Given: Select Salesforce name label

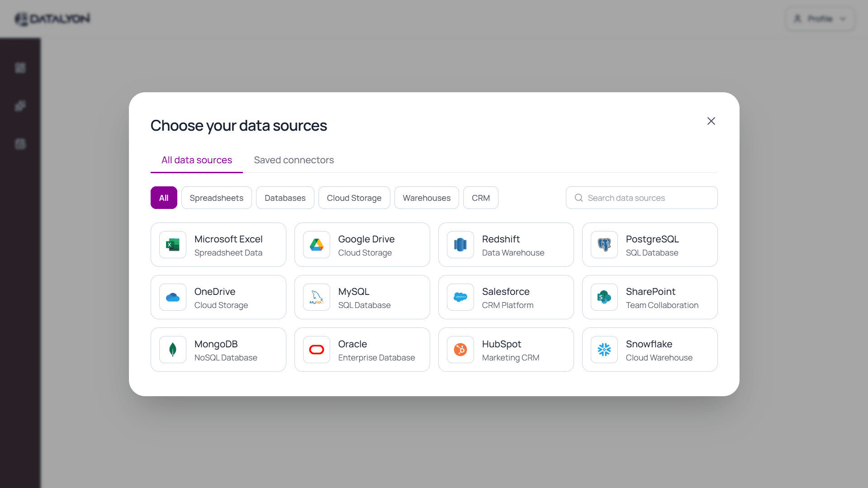Looking at the screenshot, I should (x=506, y=291).
